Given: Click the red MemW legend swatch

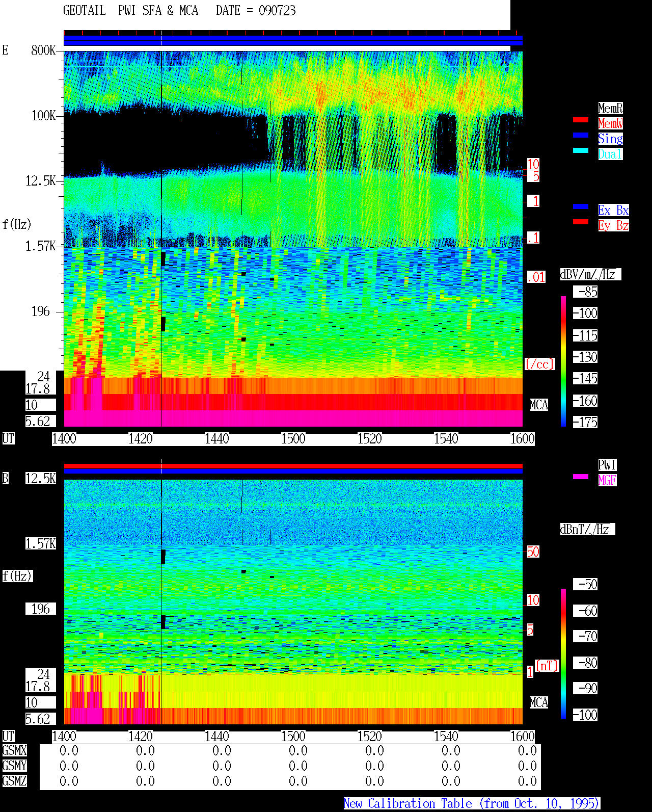Looking at the screenshot, I should (581, 120).
